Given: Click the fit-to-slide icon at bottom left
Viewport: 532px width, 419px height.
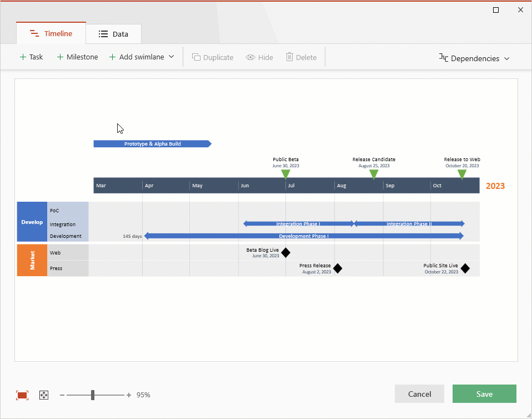Looking at the screenshot, I should pyautogui.click(x=22, y=395).
